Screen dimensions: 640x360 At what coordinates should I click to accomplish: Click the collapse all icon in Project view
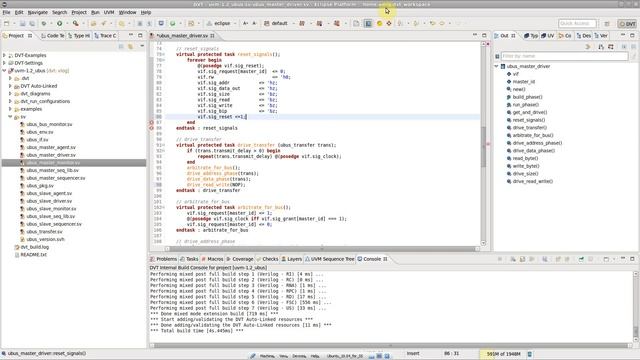(121, 47)
